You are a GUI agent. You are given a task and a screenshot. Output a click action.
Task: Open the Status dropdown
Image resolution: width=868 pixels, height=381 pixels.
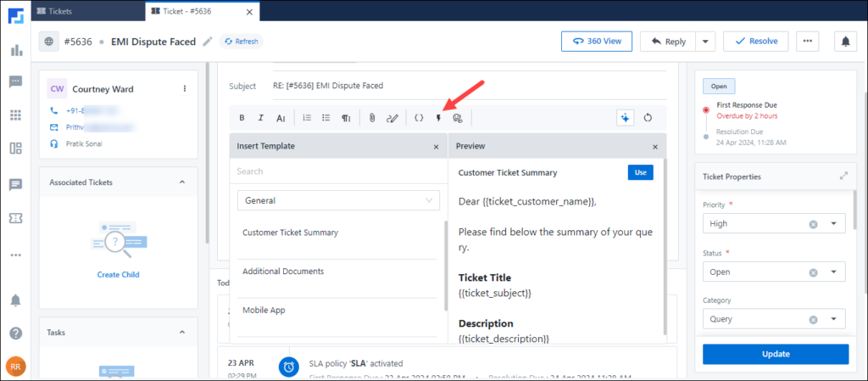[x=833, y=272]
